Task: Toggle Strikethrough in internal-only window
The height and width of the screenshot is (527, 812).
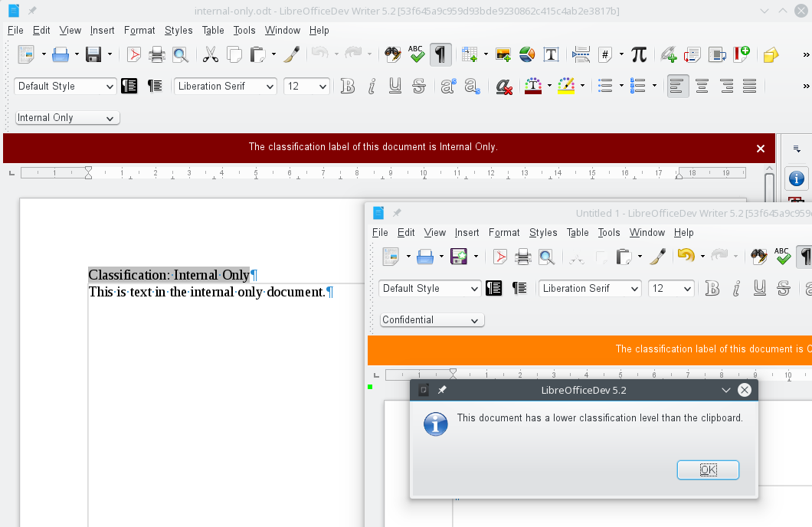Action: [x=419, y=86]
